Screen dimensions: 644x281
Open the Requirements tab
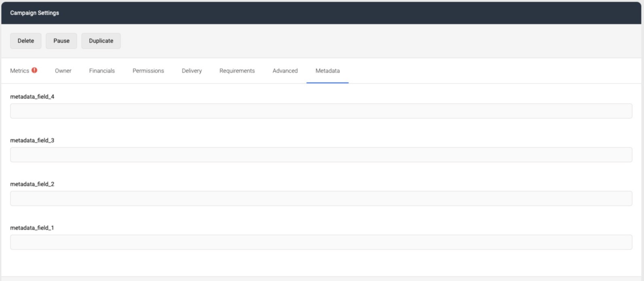(x=237, y=71)
